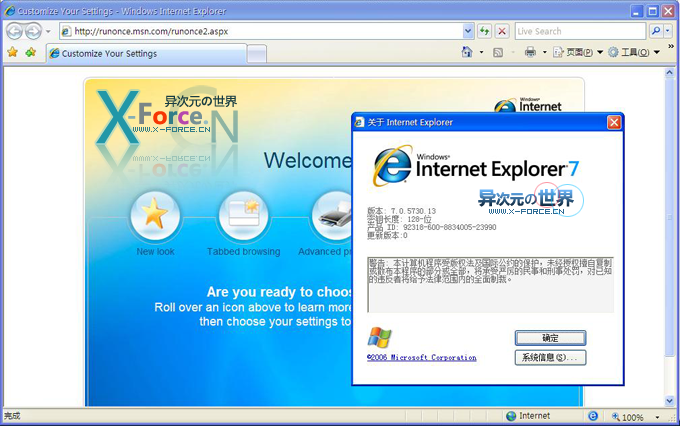Click the New look star icon

[155, 216]
